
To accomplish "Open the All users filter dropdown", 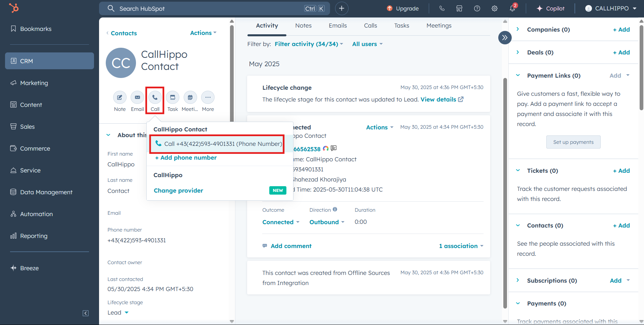I will [367, 44].
